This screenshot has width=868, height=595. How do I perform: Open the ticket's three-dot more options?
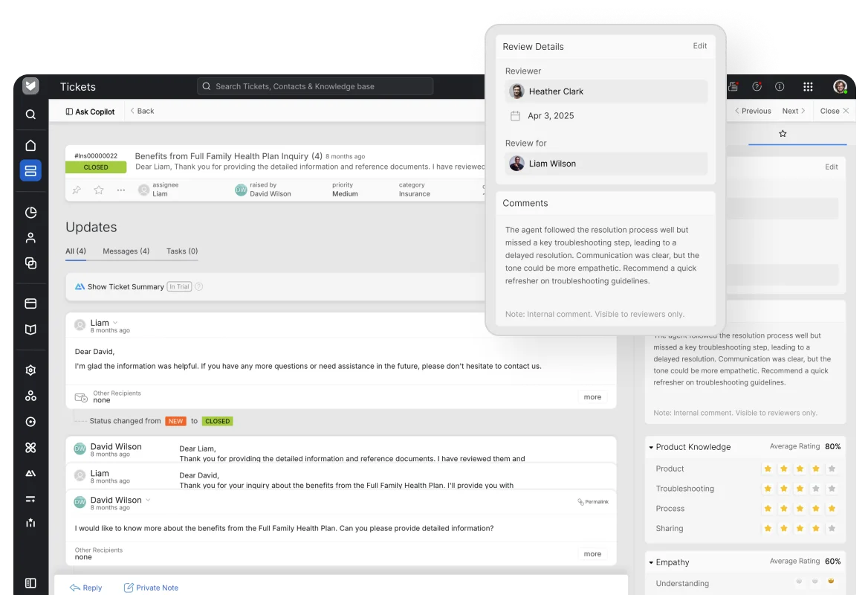pyautogui.click(x=120, y=190)
